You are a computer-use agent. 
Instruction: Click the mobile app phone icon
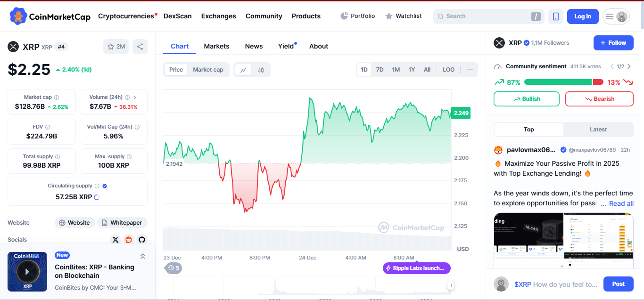[556, 16]
